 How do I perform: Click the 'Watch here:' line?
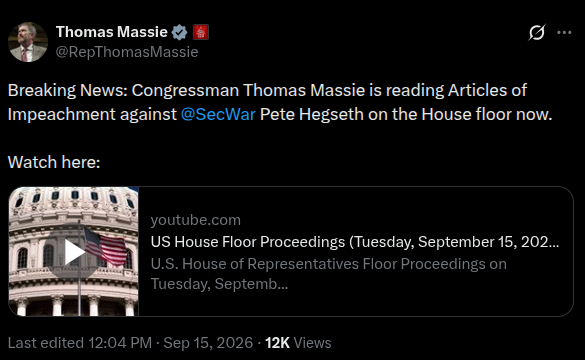[54, 162]
